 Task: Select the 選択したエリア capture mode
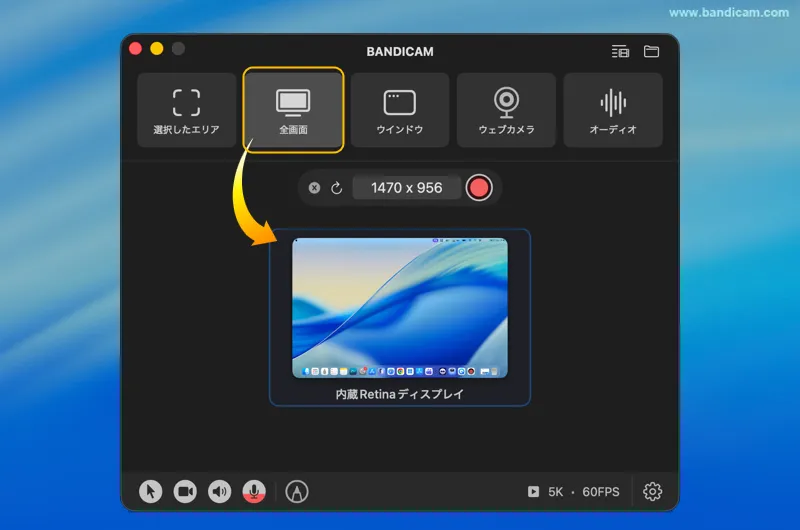click(x=186, y=110)
